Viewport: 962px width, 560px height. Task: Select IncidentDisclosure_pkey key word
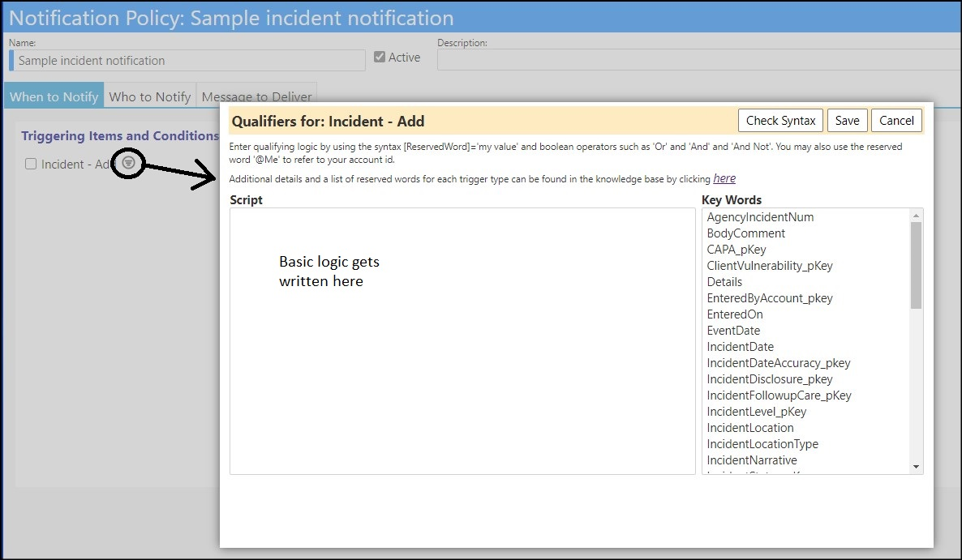[769, 379]
